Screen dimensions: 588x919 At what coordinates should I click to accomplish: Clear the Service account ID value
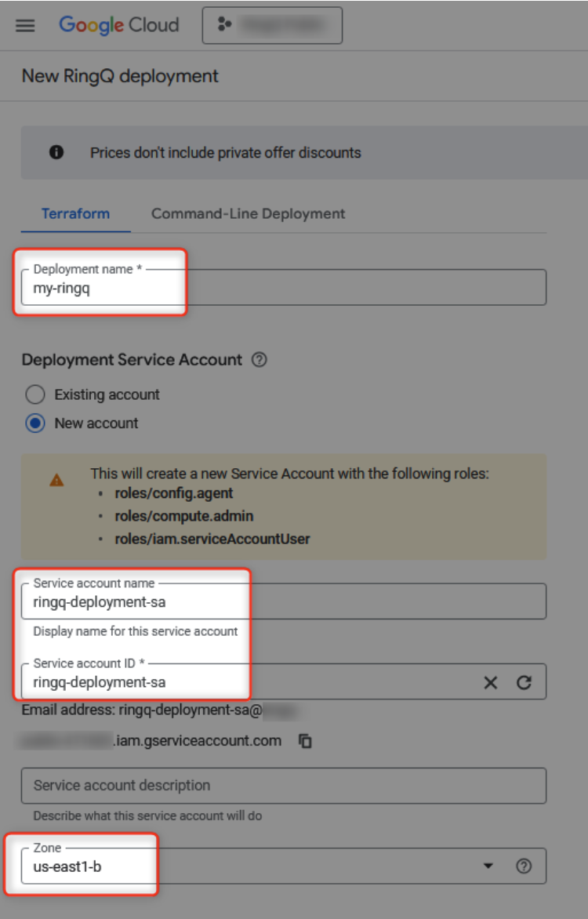tap(491, 682)
